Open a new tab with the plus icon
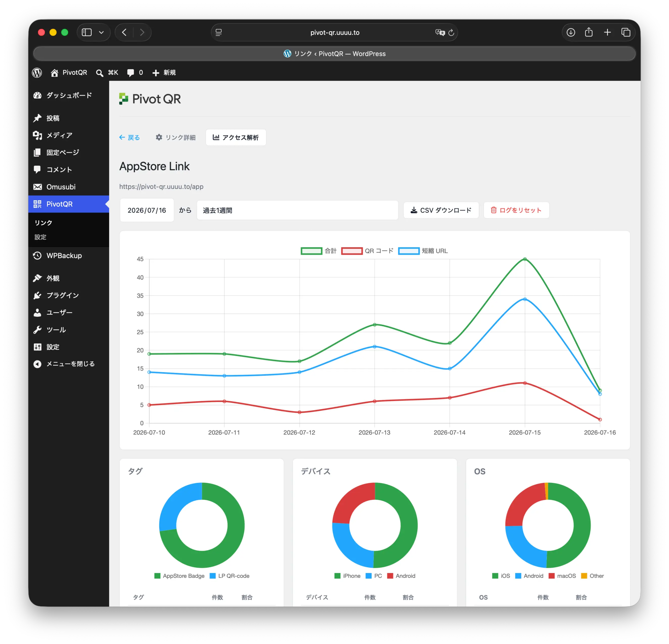669x644 pixels. pyautogui.click(x=607, y=32)
